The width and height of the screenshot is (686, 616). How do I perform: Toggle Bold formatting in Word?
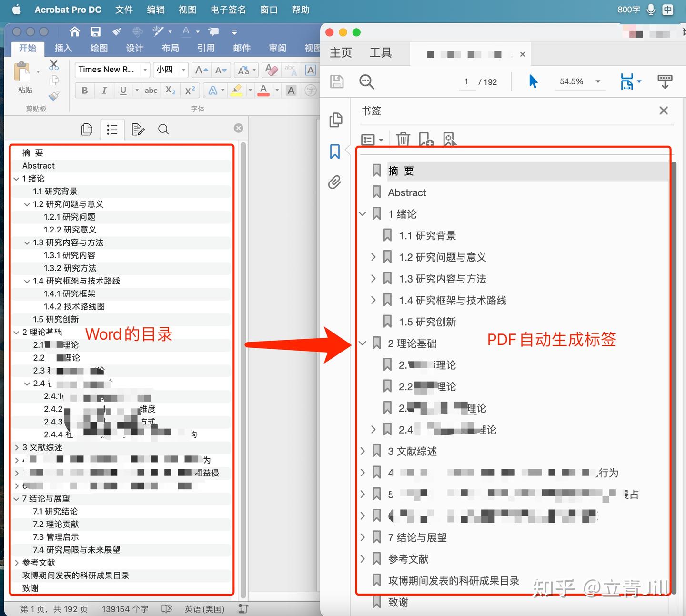tap(84, 90)
